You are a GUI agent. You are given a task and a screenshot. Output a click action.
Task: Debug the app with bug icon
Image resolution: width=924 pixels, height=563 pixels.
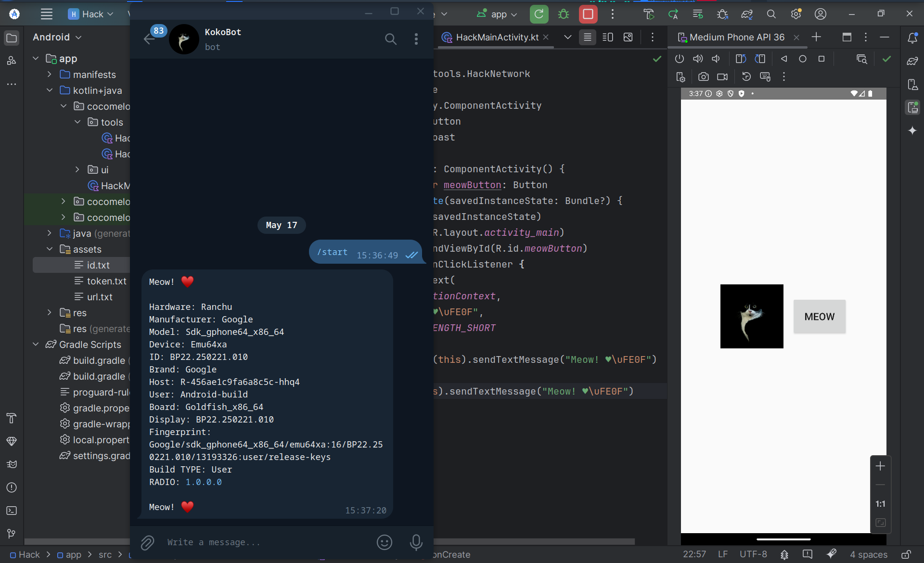tap(564, 14)
